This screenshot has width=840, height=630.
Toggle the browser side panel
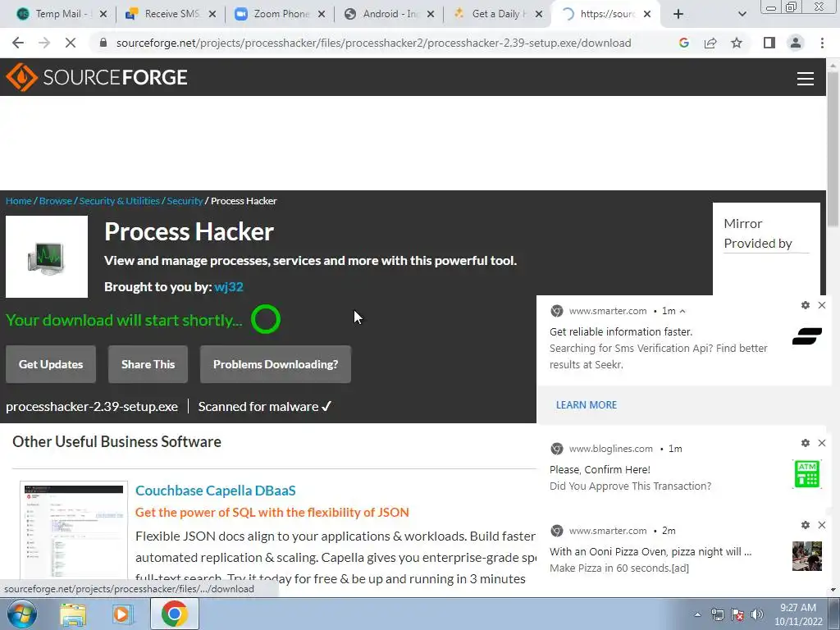pyautogui.click(x=769, y=43)
